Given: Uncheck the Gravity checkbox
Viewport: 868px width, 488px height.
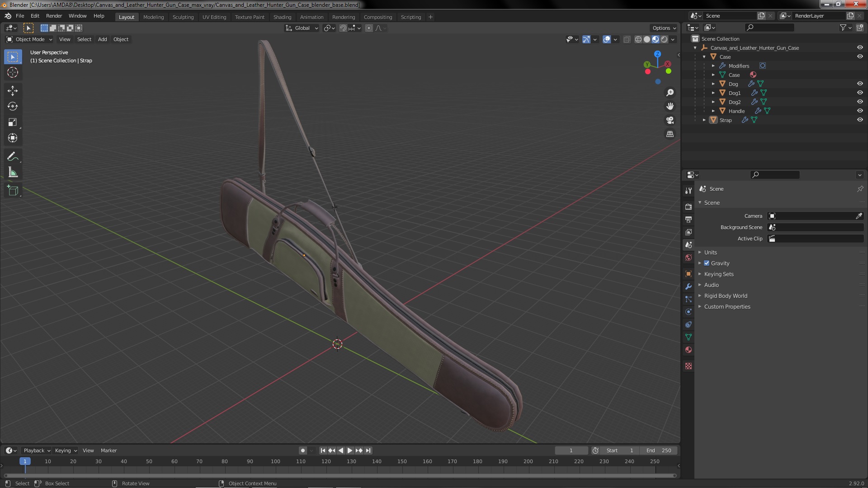Looking at the screenshot, I should tap(707, 263).
